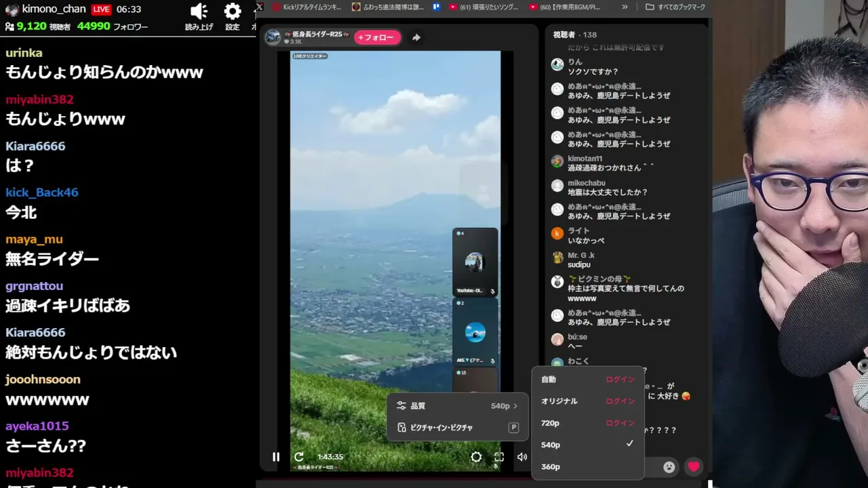The image size is (868, 488).
Task: Open 頑張りたいソング YouTube bookmark
Action: click(483, 7)
